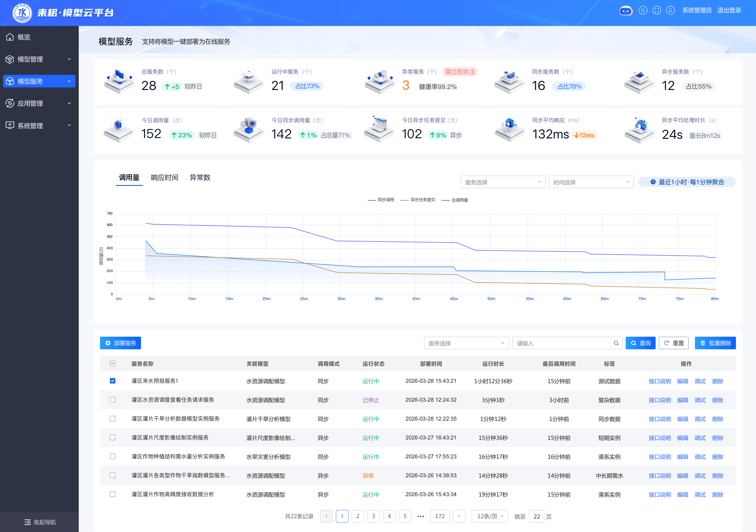Image resolution: width=756 pixels, height=532 pixels.
Task: Open the robot assistant icon in header
Action: click(x=626, y=11)
